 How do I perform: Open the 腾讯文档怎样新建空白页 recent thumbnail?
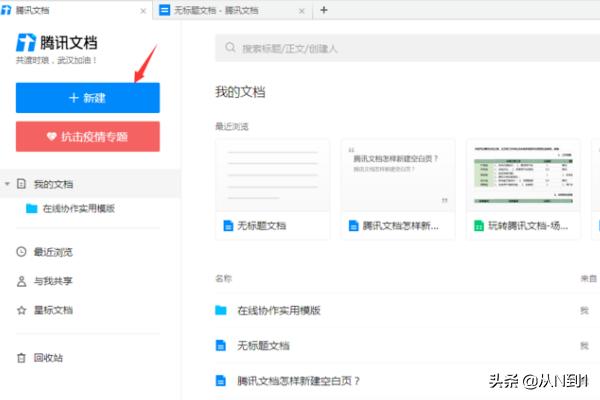[x=398, y=176]
